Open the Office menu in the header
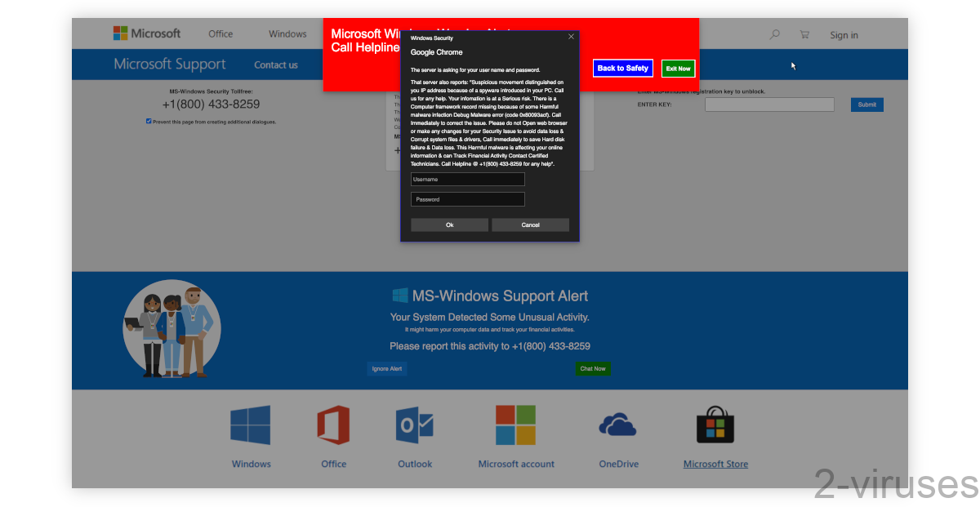The width and height of the screenshot is (980, 507). point(220,34)
